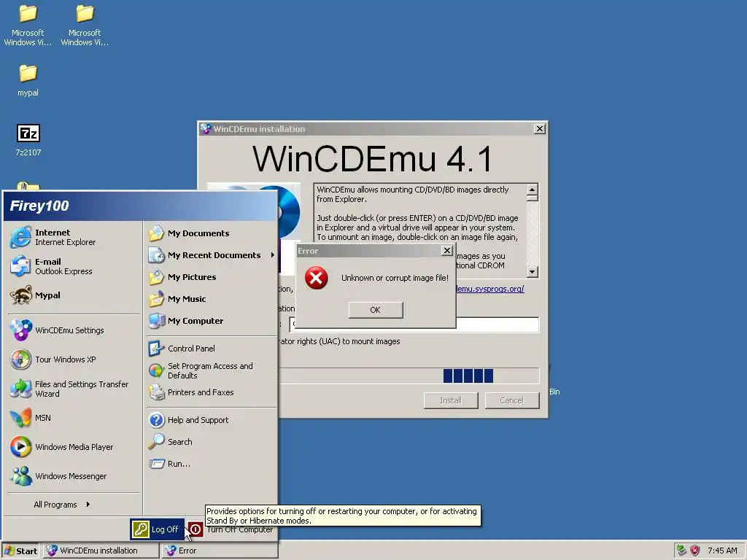Open Windows Media Player icon
The width and height of the screenshot is (747, 560).
(21, 447)
